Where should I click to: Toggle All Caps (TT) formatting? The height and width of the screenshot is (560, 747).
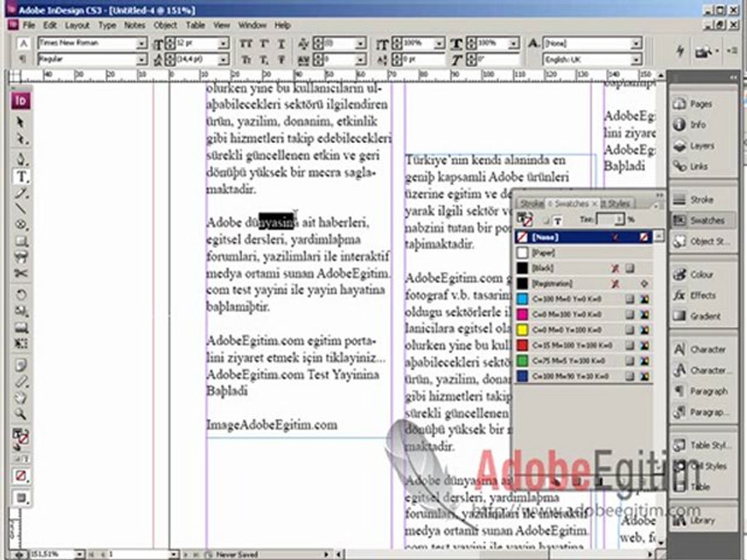tap(246, 44)
